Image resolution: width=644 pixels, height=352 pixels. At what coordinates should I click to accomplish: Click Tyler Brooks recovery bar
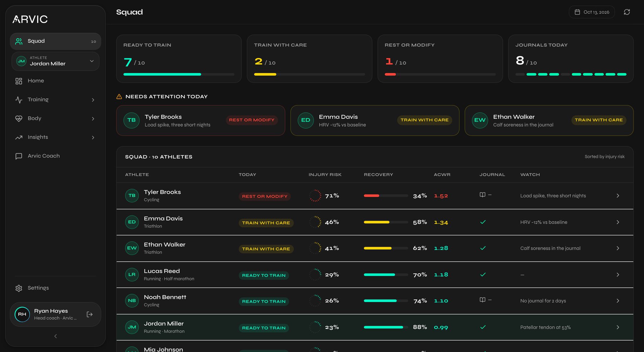click(x=386, y=196)
